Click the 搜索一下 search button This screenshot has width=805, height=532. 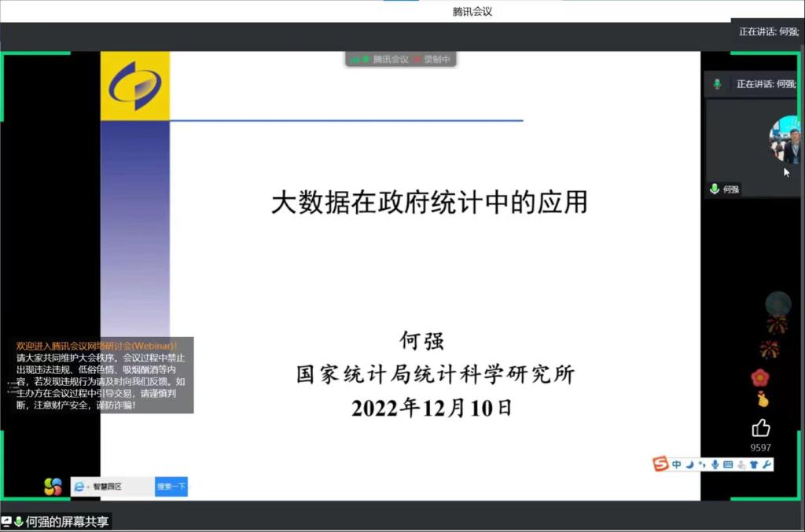pyautogui.click(x=171, y=487)
